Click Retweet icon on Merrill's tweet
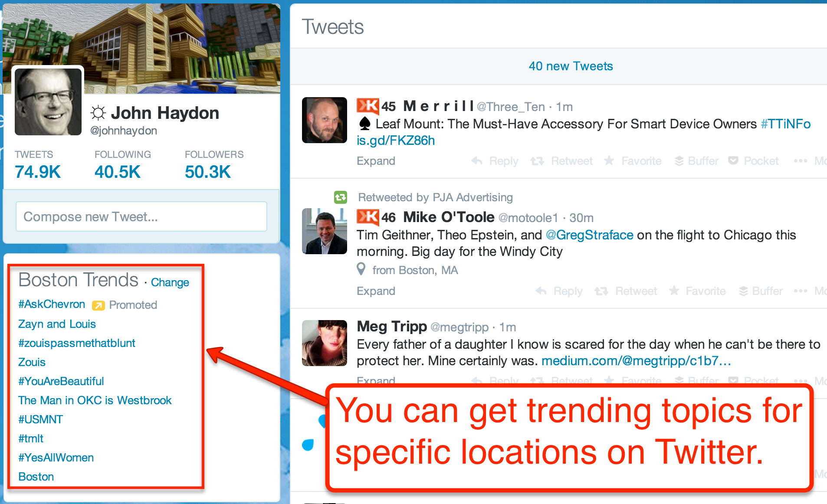Image resolution: width=827 pixels, height=504 pixels. (537, 161)
